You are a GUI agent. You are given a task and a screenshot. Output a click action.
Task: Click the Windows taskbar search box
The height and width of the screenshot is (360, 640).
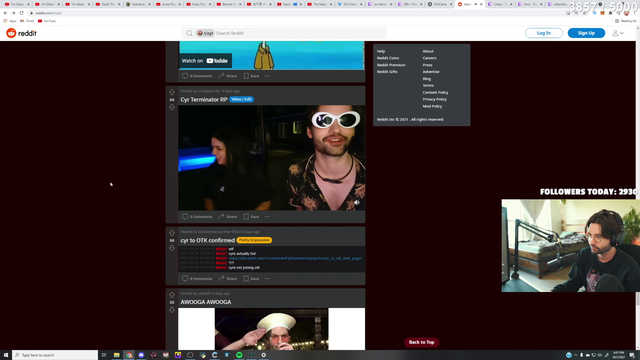55,355
